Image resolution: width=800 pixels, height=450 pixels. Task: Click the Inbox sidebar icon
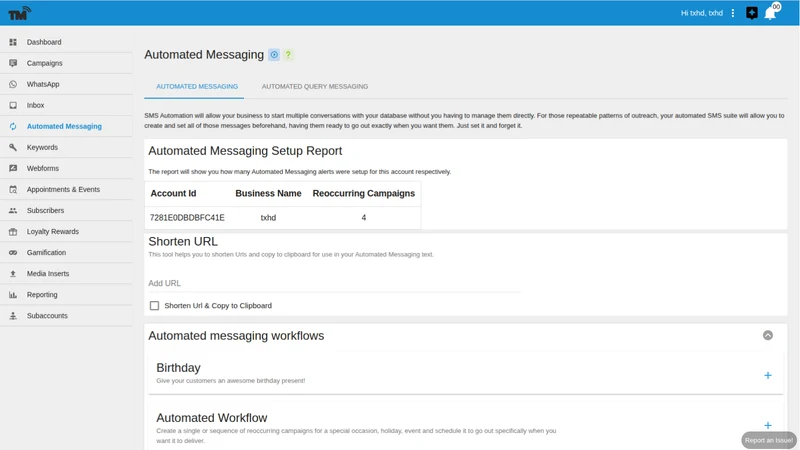(x=13, y=105)
